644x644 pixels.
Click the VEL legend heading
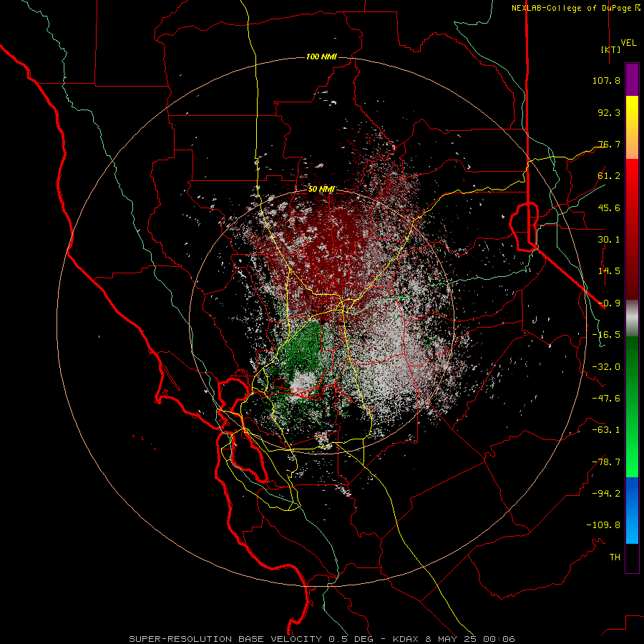click(629, 43)
